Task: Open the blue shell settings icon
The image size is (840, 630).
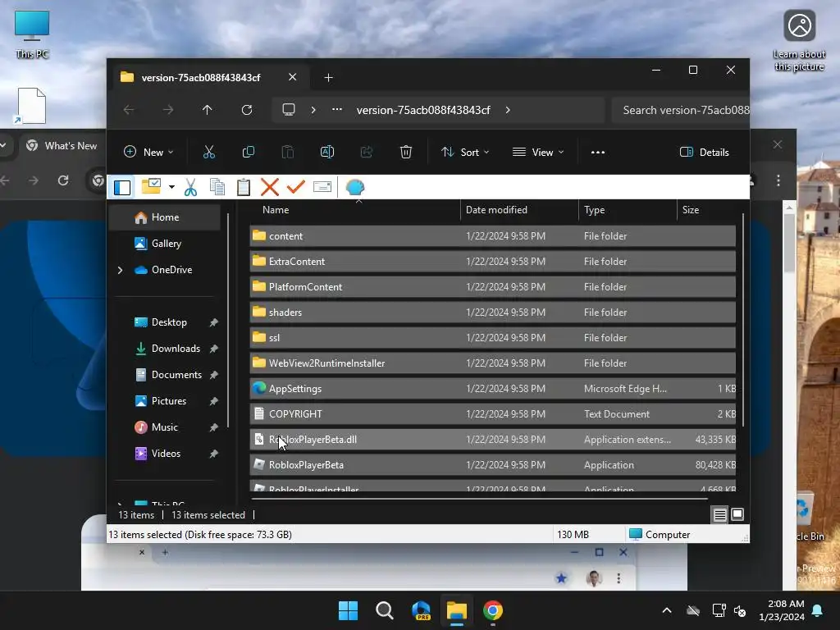Action: (x=354, y=187)
